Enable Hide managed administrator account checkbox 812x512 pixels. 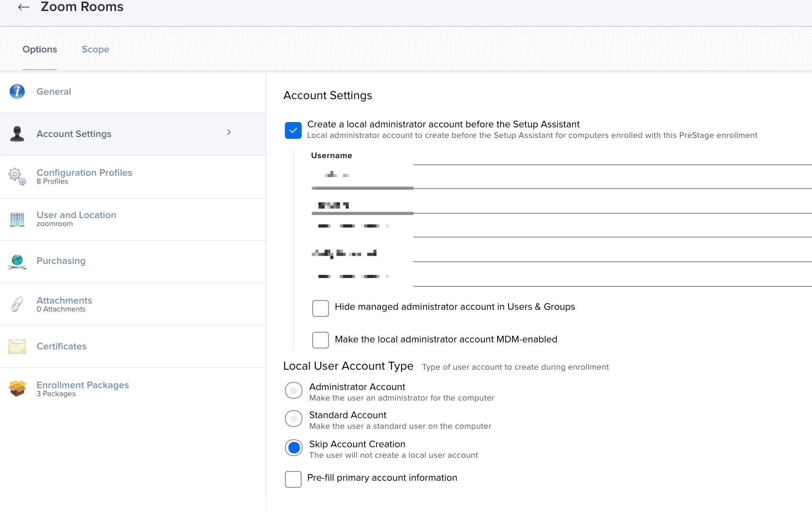(x=321, y=308)
